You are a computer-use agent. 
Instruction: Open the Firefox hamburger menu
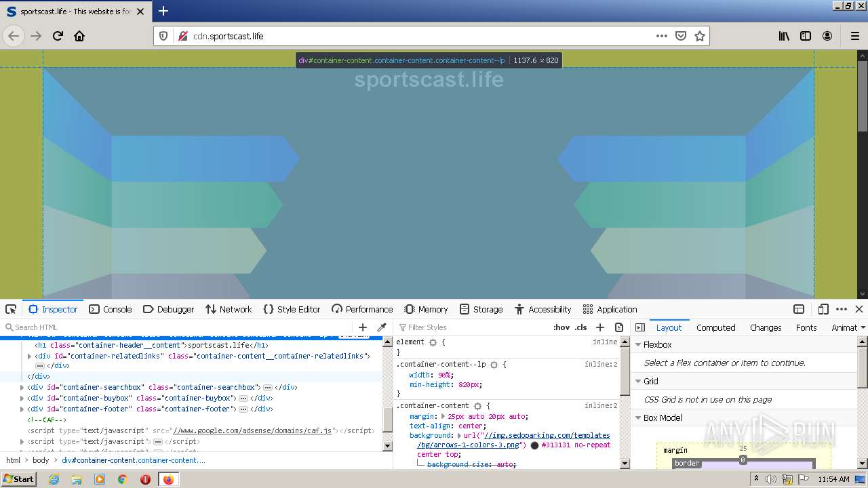[x=855, y=36]
